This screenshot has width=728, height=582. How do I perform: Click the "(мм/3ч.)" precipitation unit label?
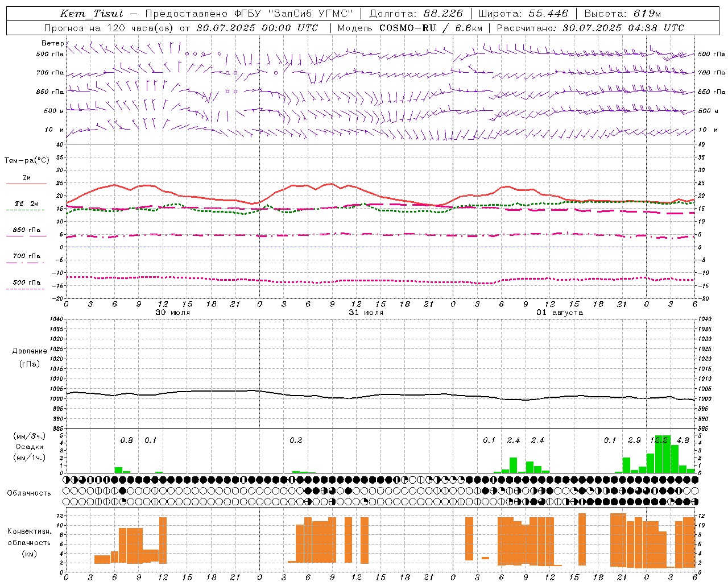(30, 436)
